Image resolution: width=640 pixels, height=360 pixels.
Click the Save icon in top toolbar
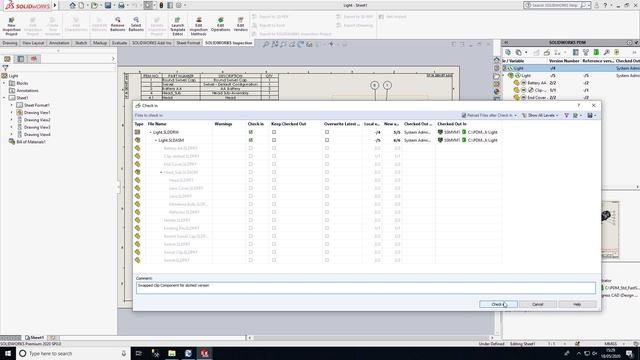tap(108, 5)
